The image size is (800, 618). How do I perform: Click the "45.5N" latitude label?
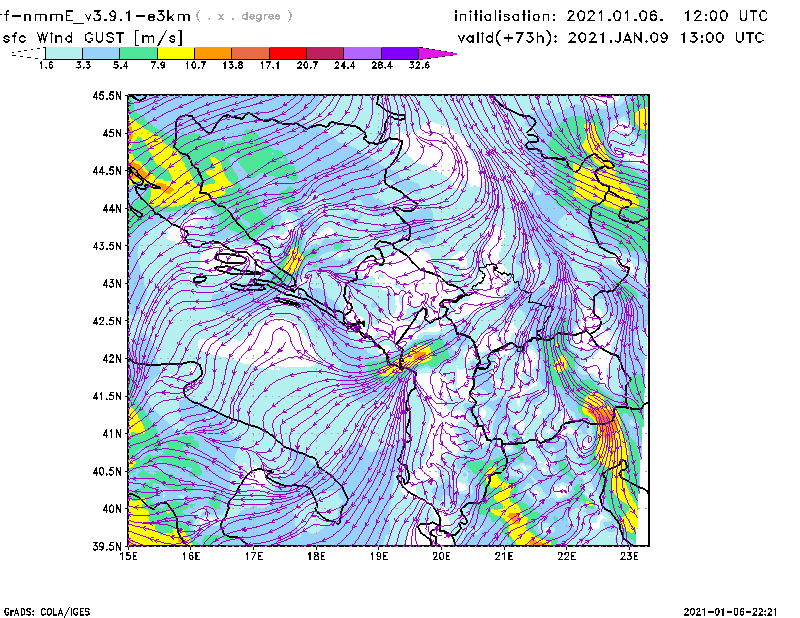point(107,95)
